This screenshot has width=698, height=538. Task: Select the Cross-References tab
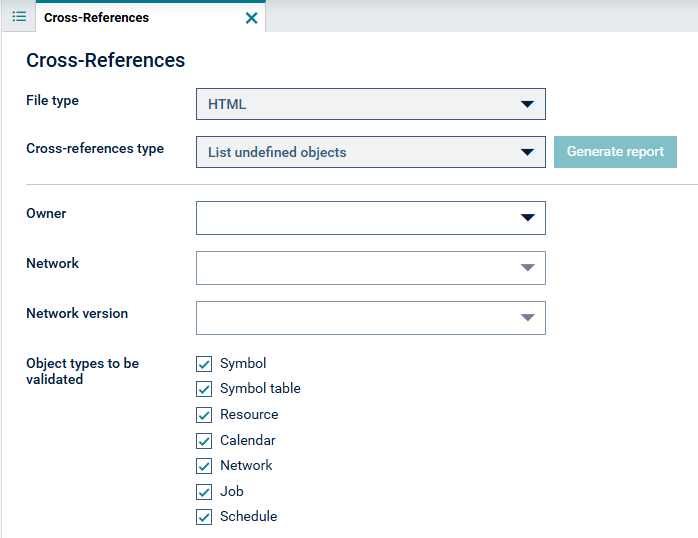(150, 17)
